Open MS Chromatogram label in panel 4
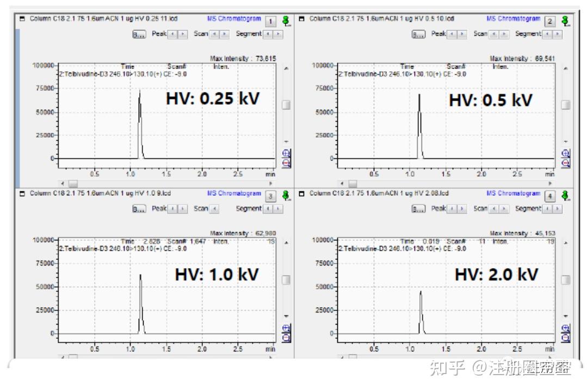587x392 pixels. [513, 194]
